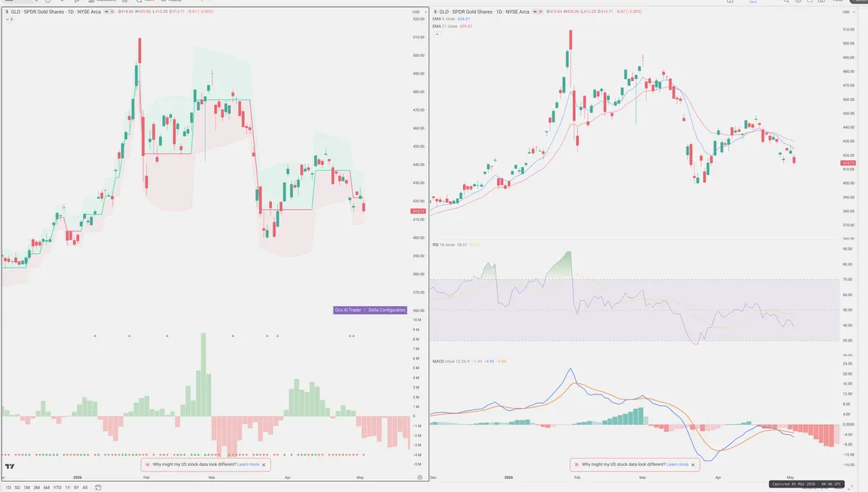Click the Apr label on right time axis
This screenshot has height=492, width=868.
(717, 478)
